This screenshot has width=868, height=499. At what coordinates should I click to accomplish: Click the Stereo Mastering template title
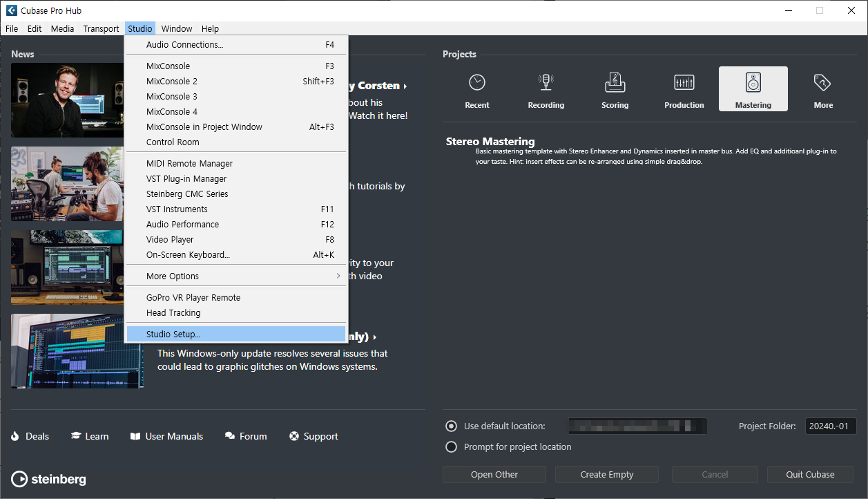[x=490, y=141]
